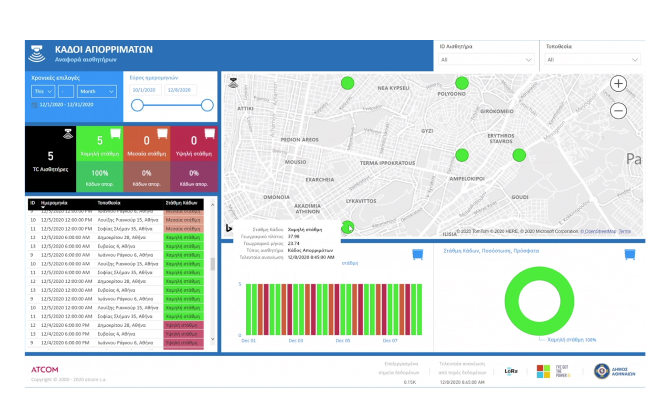Click the sensor icon in the map corner
671x420 pixels.
[x=233, y=83]
